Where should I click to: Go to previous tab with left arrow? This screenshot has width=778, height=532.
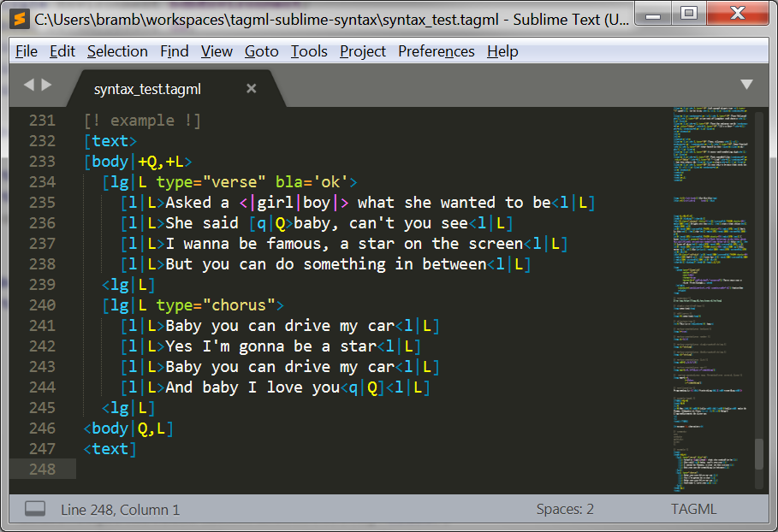[29, 85]
